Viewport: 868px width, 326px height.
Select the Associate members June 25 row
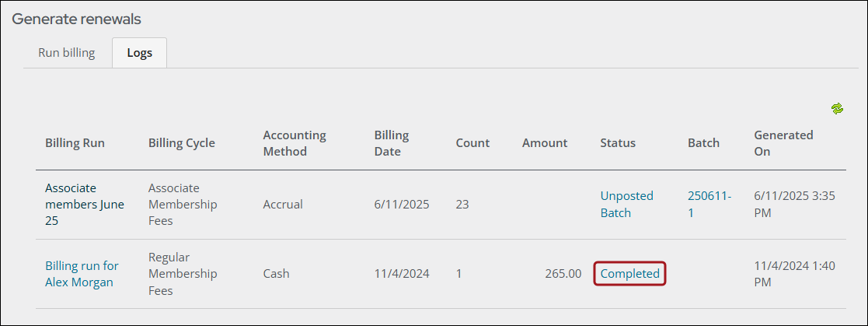point(441,205)
